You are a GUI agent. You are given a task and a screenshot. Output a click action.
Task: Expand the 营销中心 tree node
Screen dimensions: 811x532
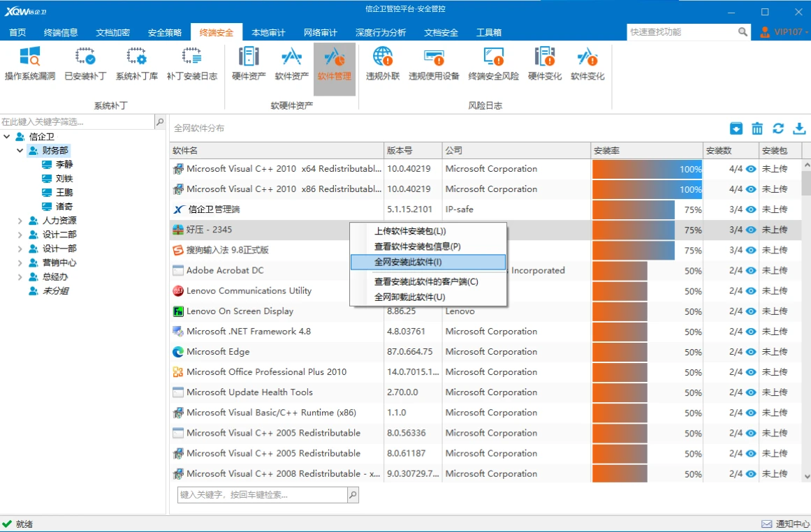20,263
